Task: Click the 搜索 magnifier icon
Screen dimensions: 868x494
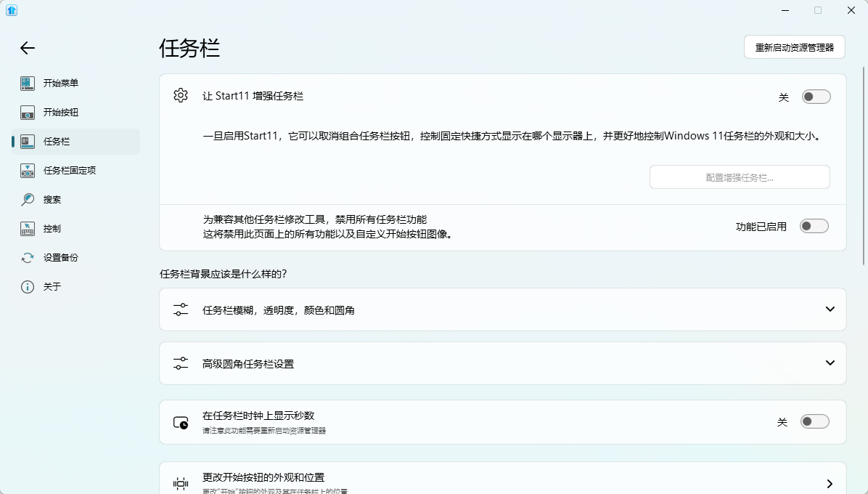Action: (x=28, y=199)
